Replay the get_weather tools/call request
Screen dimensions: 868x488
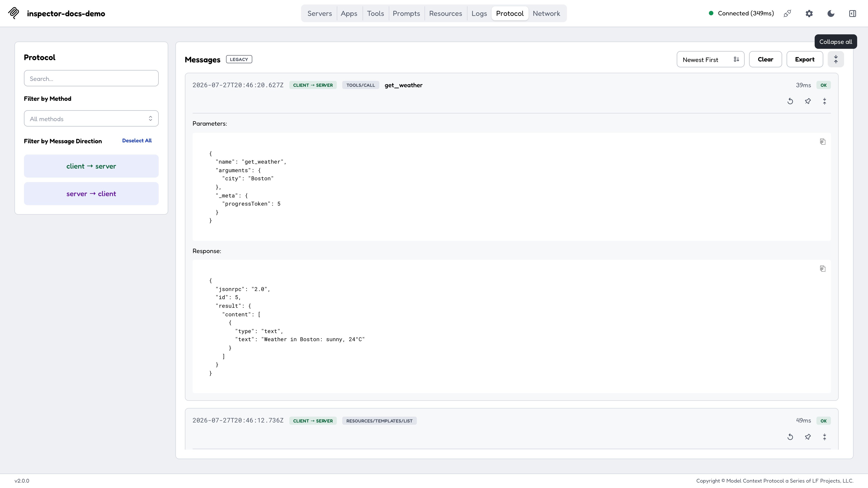pyautogui.click(x=790, y=101)
